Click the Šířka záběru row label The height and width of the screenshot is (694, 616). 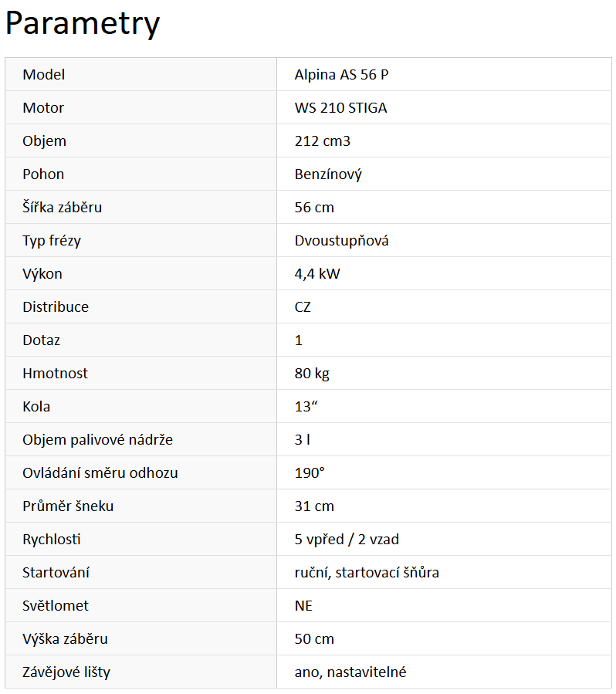pyautogui.click(x=62, y=208)
